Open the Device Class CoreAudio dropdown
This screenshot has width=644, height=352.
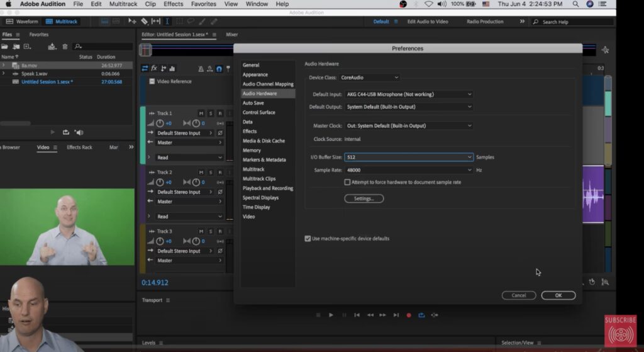[369, 77]
